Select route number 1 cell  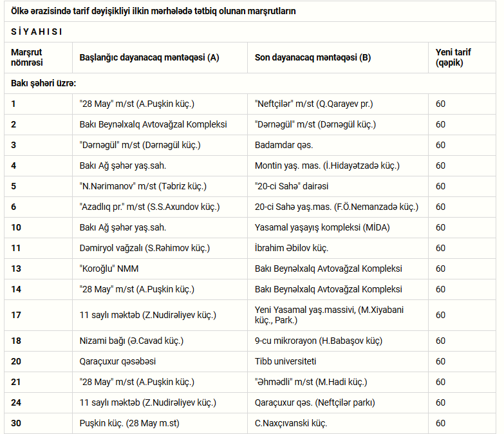[38, 104]
